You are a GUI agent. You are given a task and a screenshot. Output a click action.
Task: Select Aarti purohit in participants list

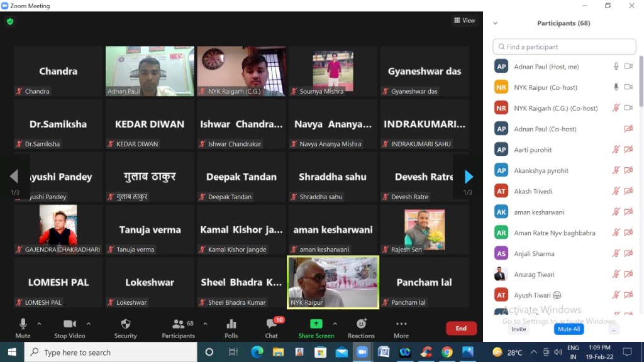click(533, 150)
